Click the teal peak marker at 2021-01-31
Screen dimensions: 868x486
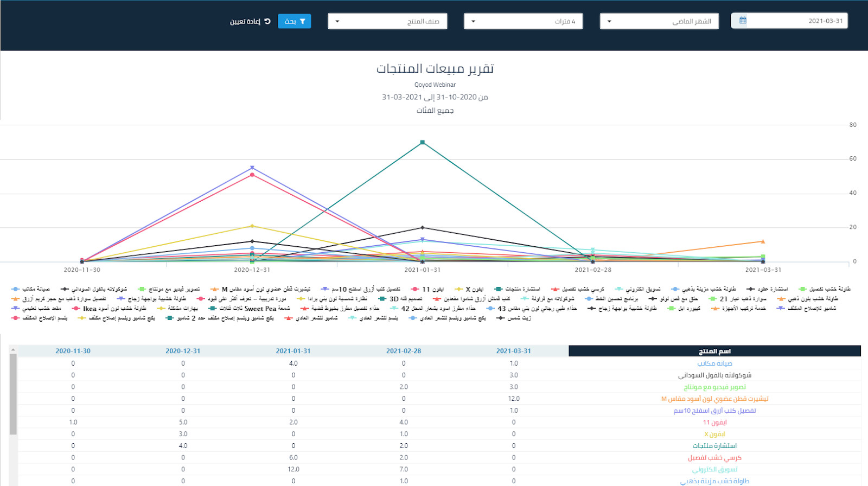coord(423,143)
